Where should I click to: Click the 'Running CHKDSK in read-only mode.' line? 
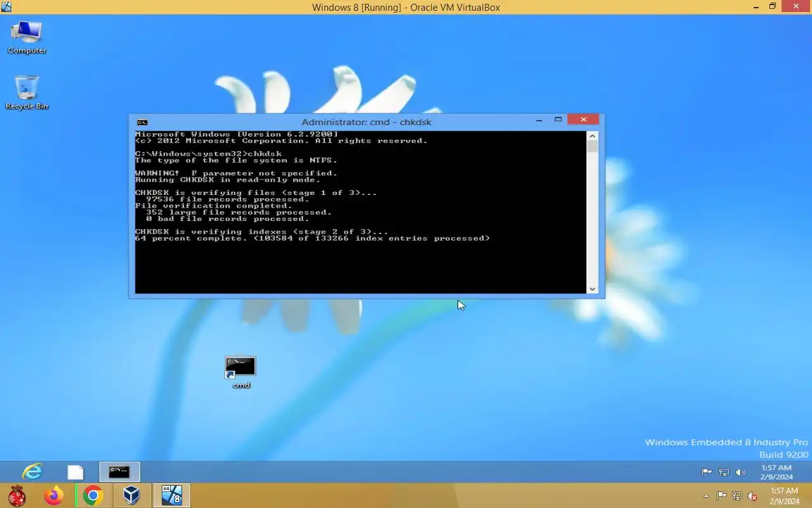point(228,180)
